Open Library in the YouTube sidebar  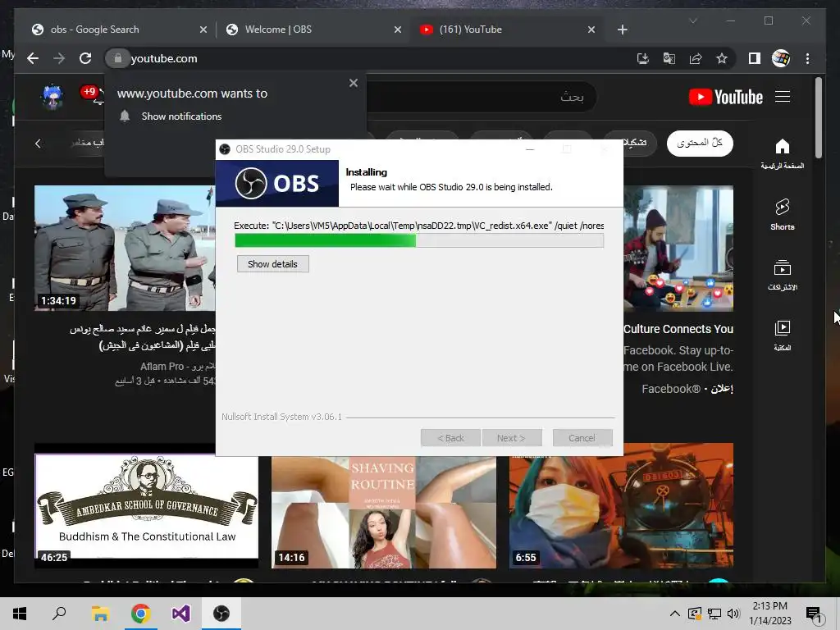tap(782, 336)
